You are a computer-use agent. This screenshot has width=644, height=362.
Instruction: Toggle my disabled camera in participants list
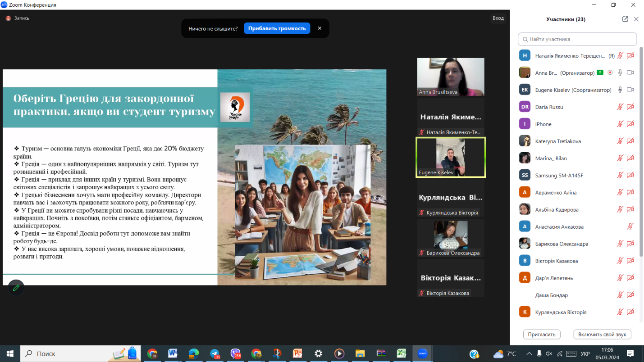630,55
